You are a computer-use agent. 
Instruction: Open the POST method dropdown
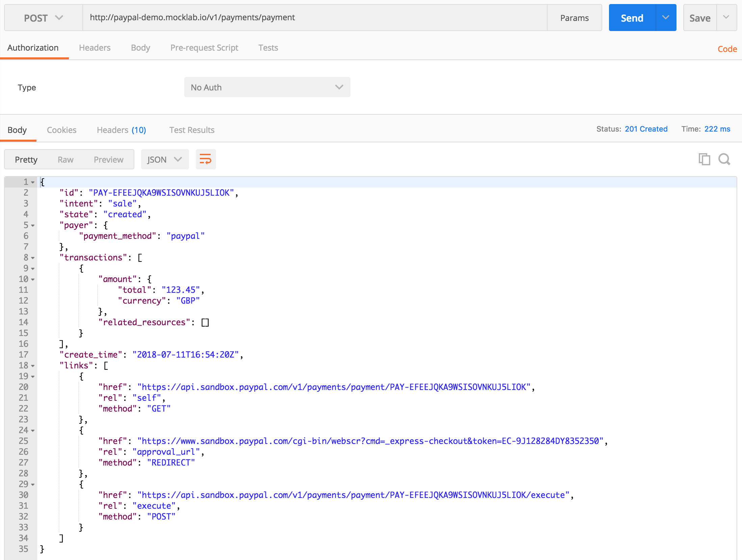tap(43, 18)
